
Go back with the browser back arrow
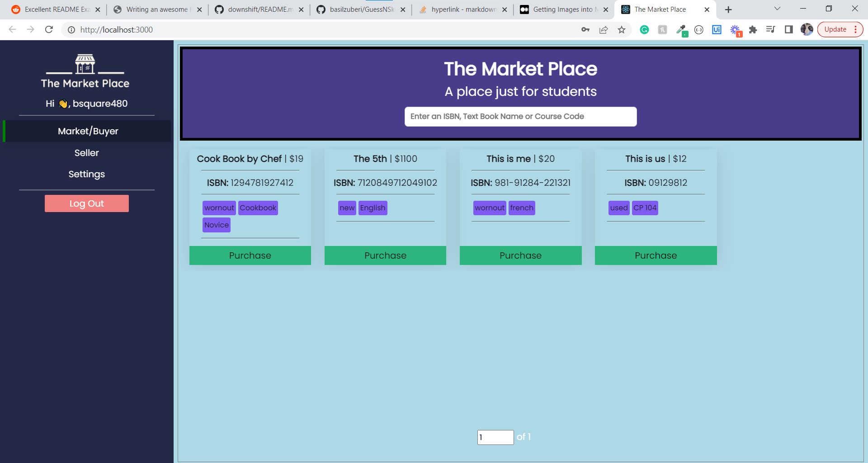click(12, 29)
